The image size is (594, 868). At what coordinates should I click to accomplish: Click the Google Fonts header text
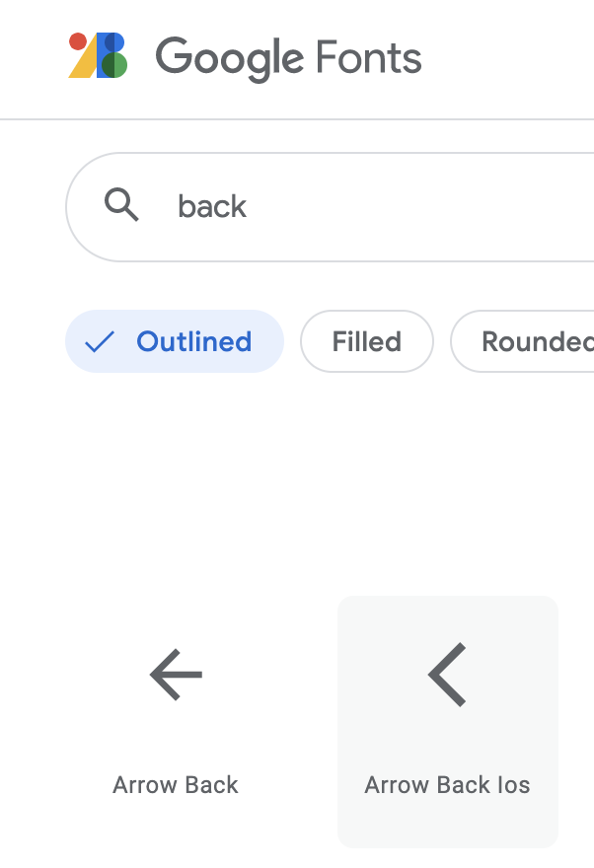288,57
